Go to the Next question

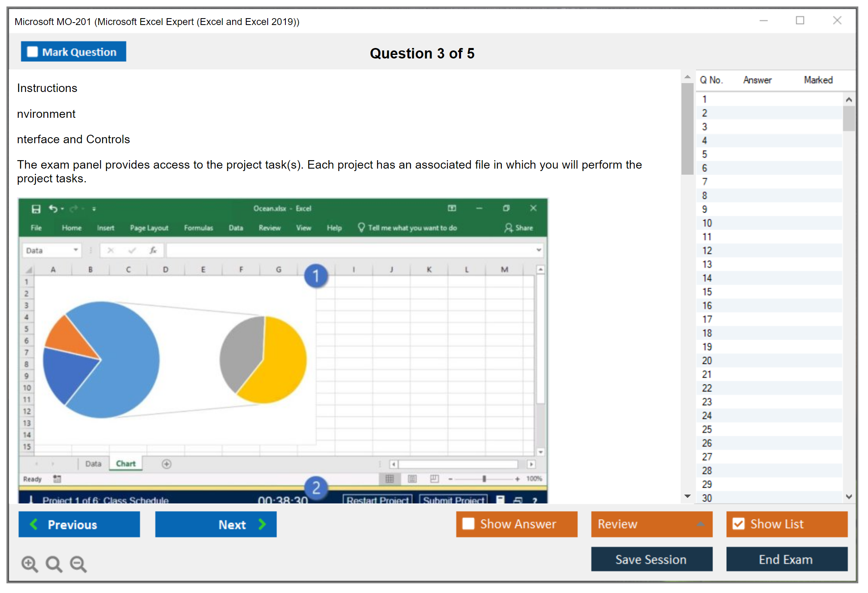[216, 524]
